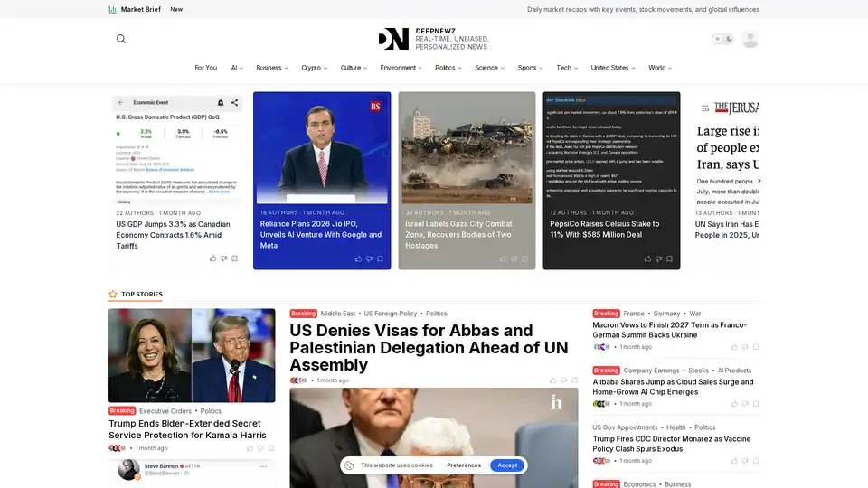868x488 pixels.
Task: Like the US GDP Jumps story
Action: coord(213,258)
